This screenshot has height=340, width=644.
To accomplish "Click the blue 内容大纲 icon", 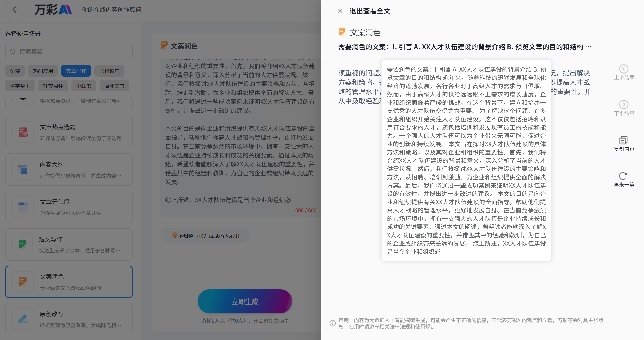I will point(23,170).
